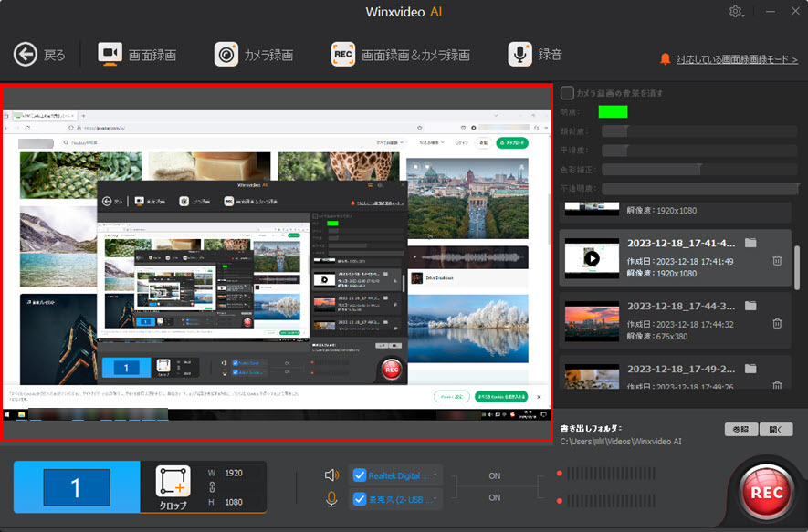The height and width of the screenshot is (532, 808).
Task: Open folder of 2023-12-18_17-44-3 recording
Action: coord(750,306)
